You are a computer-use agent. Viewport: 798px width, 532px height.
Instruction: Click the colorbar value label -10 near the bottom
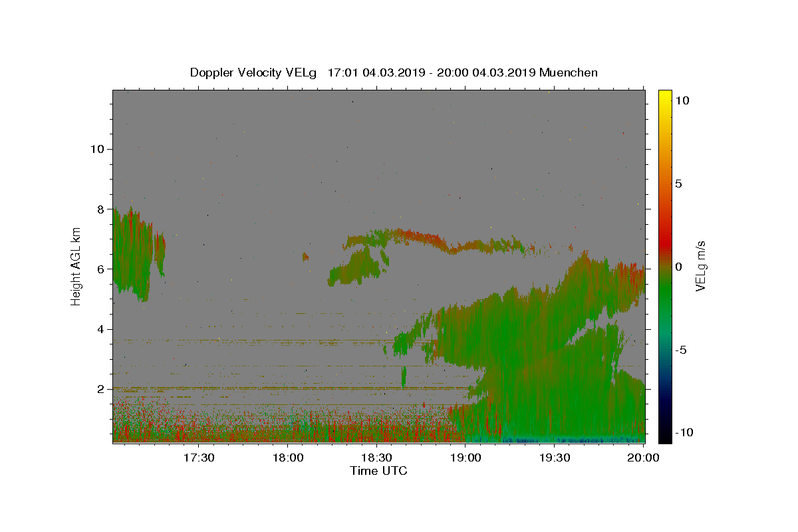684,432
